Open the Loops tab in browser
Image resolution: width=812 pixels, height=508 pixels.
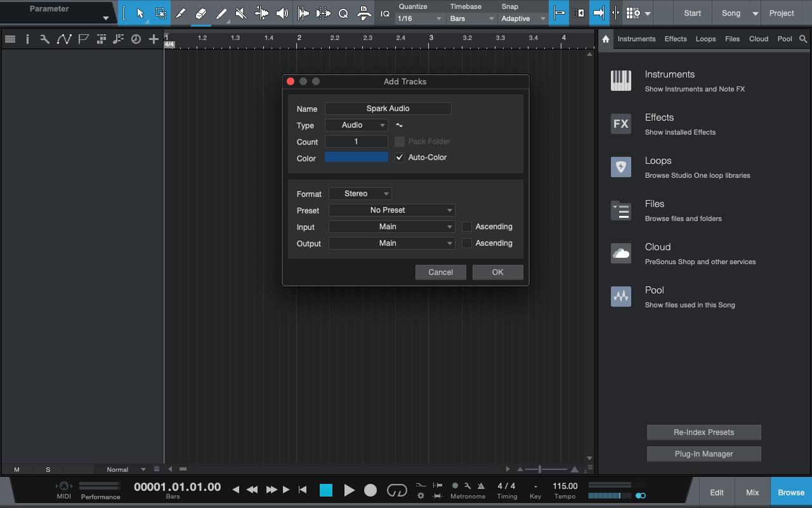(705, 39)
